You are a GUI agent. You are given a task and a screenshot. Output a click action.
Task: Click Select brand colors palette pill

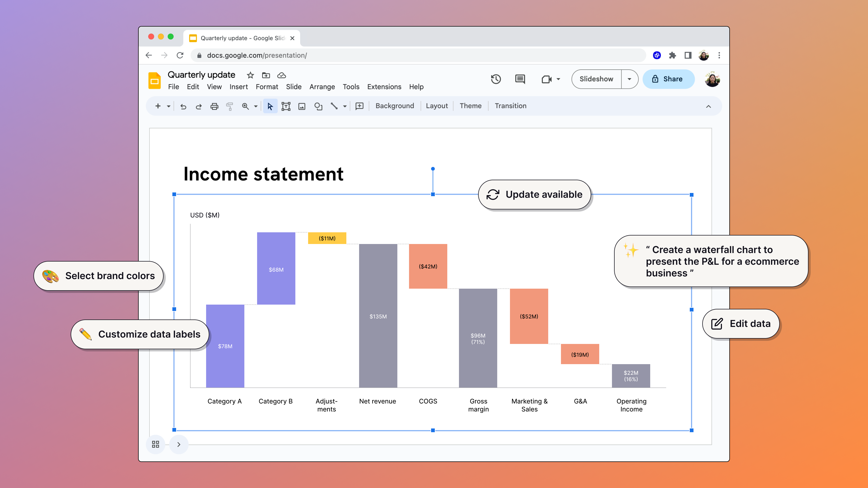(x=99, y=276)
